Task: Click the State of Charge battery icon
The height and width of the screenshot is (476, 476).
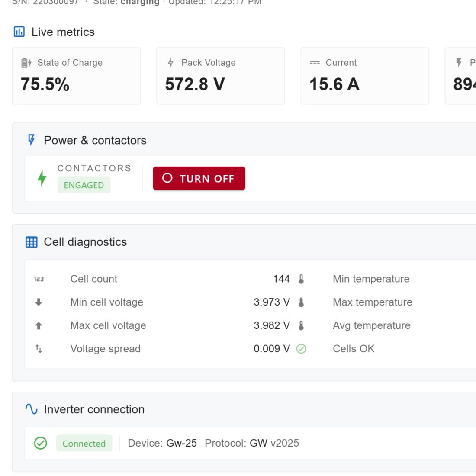Action: (26, 63)
